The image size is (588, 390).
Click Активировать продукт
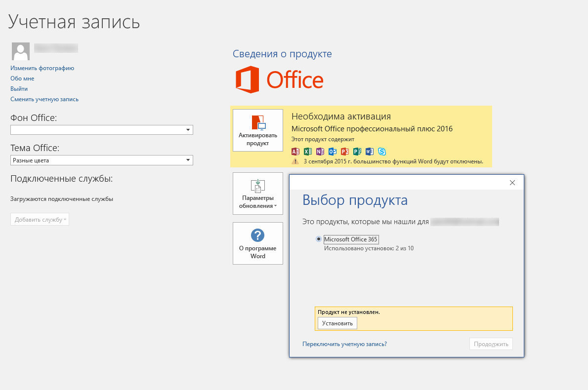(x=257, y=130)
